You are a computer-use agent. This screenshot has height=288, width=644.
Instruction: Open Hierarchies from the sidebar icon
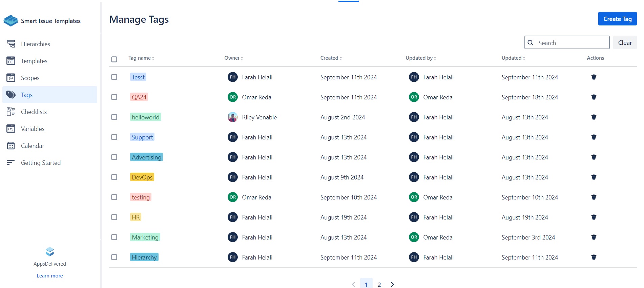[x=11, y=44]
